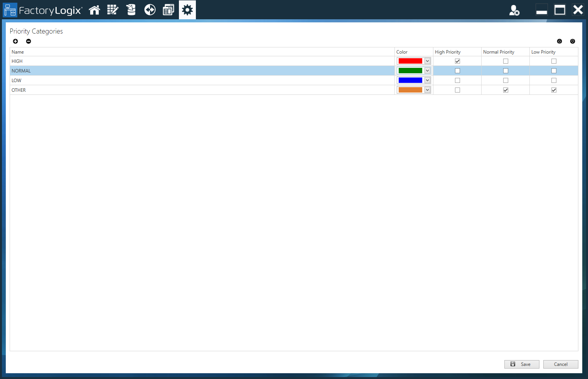Open the color dropdown for HIGH category
The image size is (588, 379).
point(428,61)
